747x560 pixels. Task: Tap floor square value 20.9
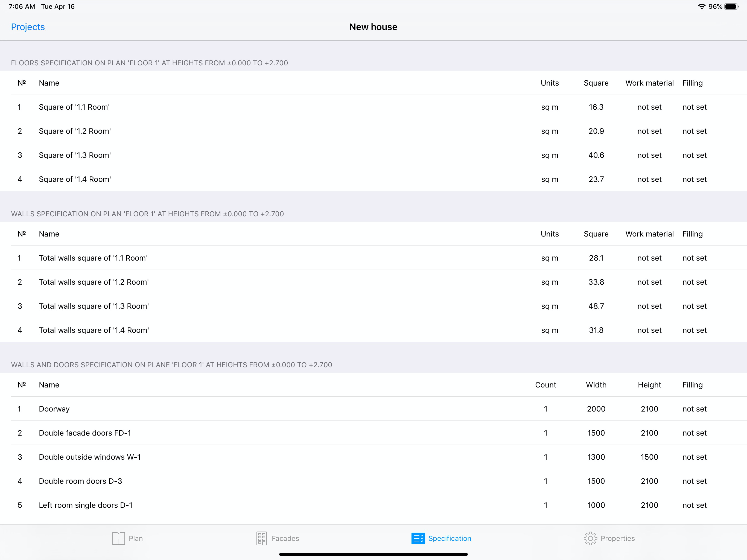click(596, 131)
